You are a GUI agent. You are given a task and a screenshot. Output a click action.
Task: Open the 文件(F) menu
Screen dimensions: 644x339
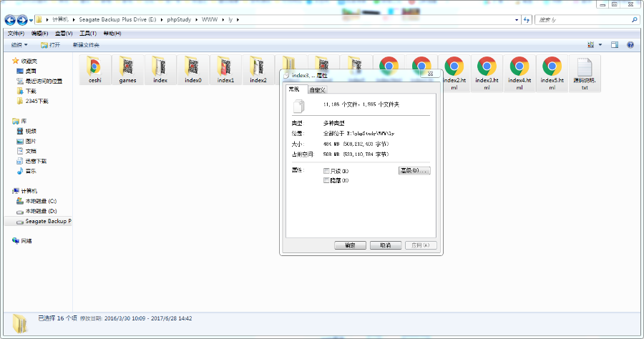coord(16,33)
